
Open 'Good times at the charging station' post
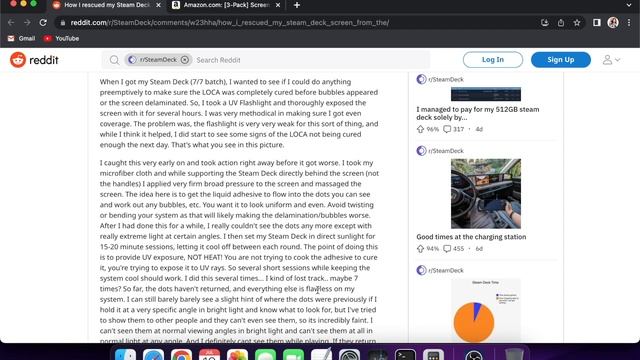click(x=471, y=237)
